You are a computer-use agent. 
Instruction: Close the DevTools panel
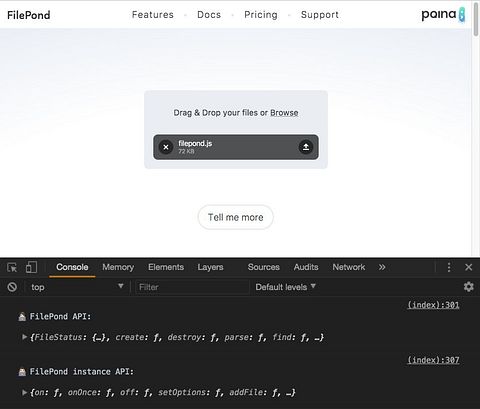(468, 267)
